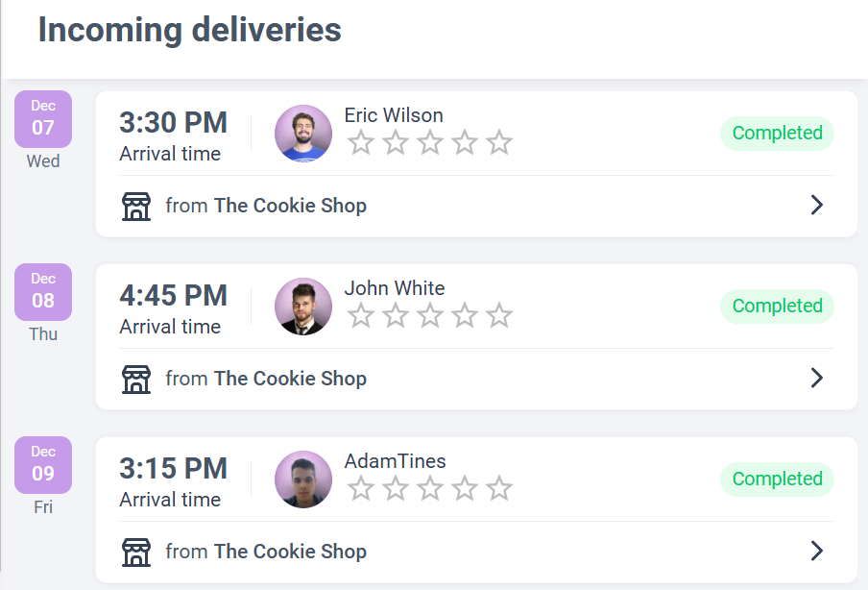Viewport: 868px width, 590px height.
Task: Click the shop icon in John White's delivery
Action: point(136,379)
